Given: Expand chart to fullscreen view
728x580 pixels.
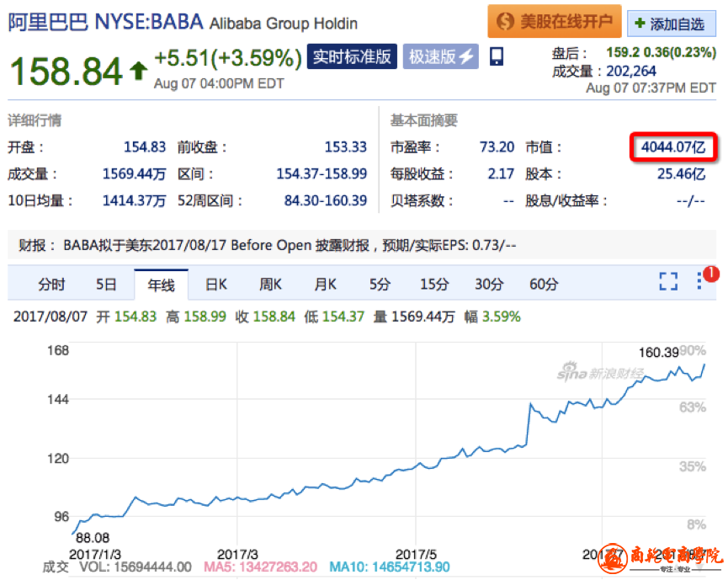Looking at the screenshot, I should pyautogui.click(x=668, y=281).
